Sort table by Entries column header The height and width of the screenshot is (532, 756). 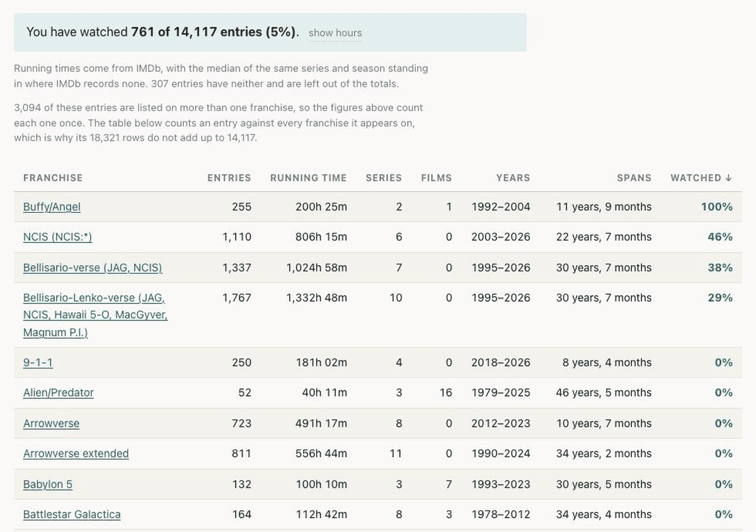[x=229, y=178]
